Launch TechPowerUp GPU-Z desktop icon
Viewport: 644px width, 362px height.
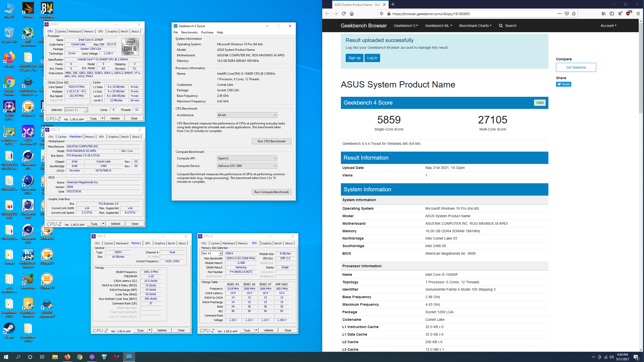pos(9,135)
